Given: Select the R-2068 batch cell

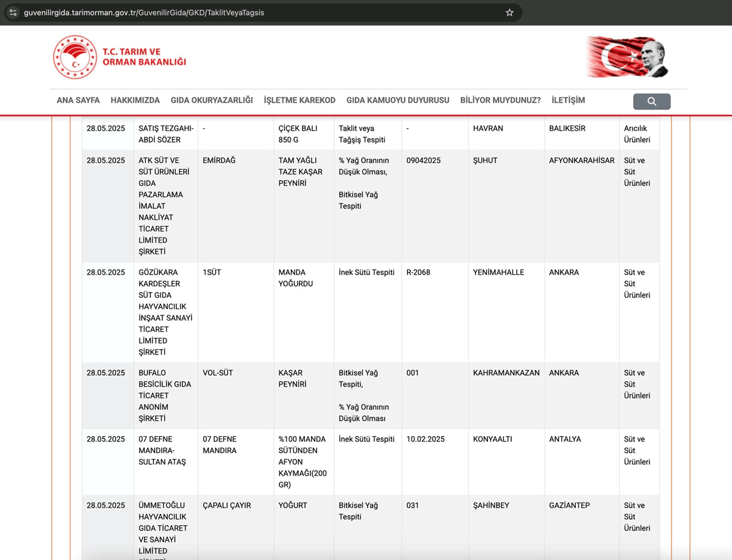Looking at the screenshot, I should [435, 312].
